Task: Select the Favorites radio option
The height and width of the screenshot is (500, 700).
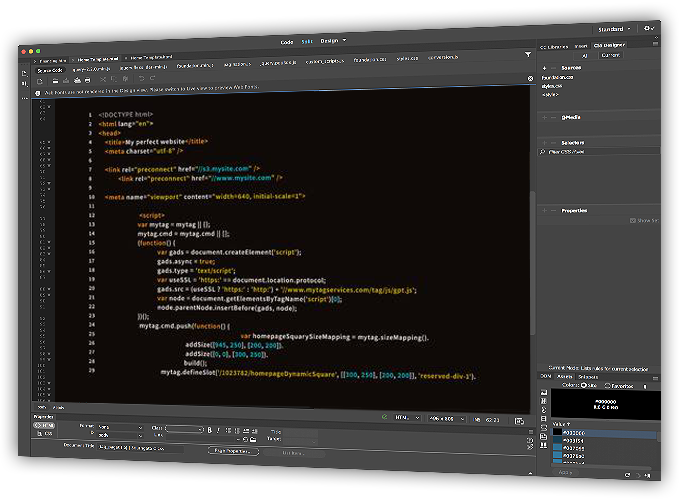Action: click(x=606, y=385)
